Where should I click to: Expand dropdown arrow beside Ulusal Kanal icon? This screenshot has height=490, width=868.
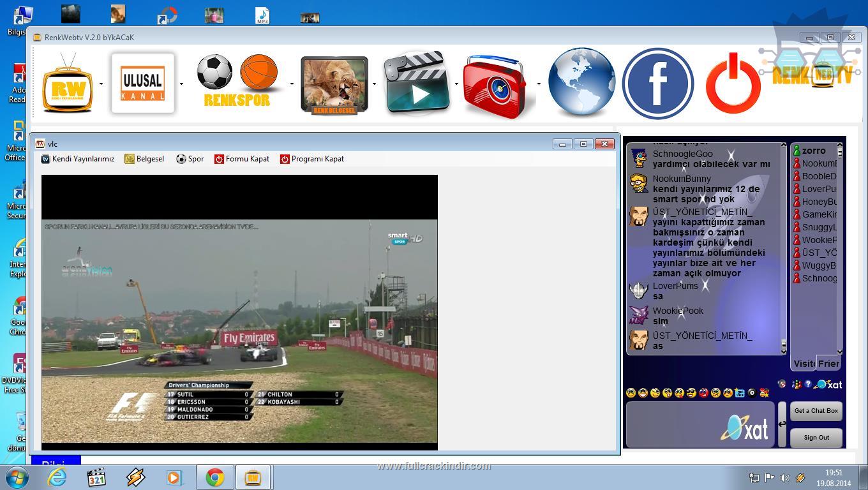181,84
